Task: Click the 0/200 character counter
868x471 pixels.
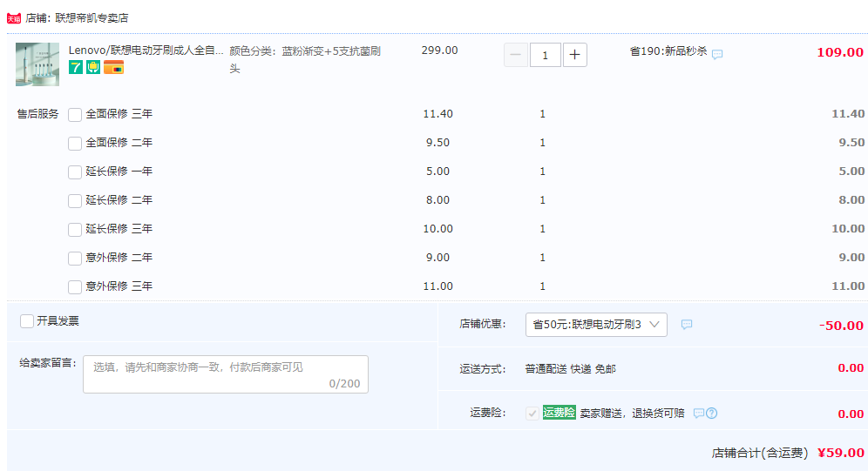Action: [x=344, y=384]
